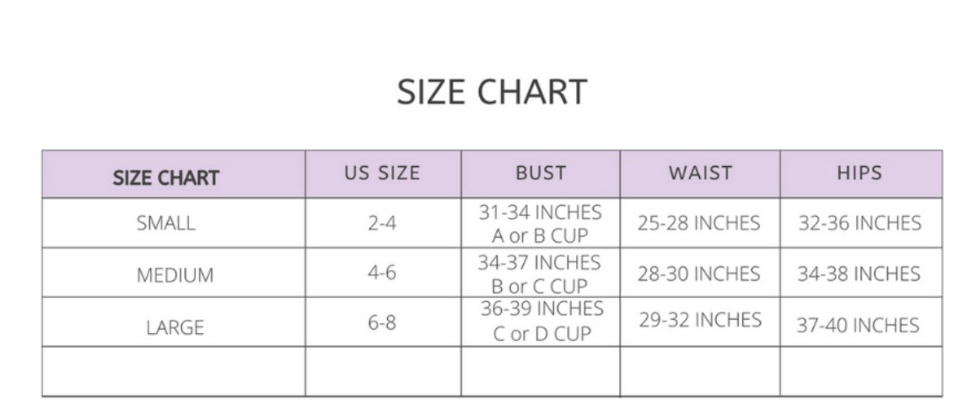
Task: Click the WAIST column header
Action: tap(700, 173)
